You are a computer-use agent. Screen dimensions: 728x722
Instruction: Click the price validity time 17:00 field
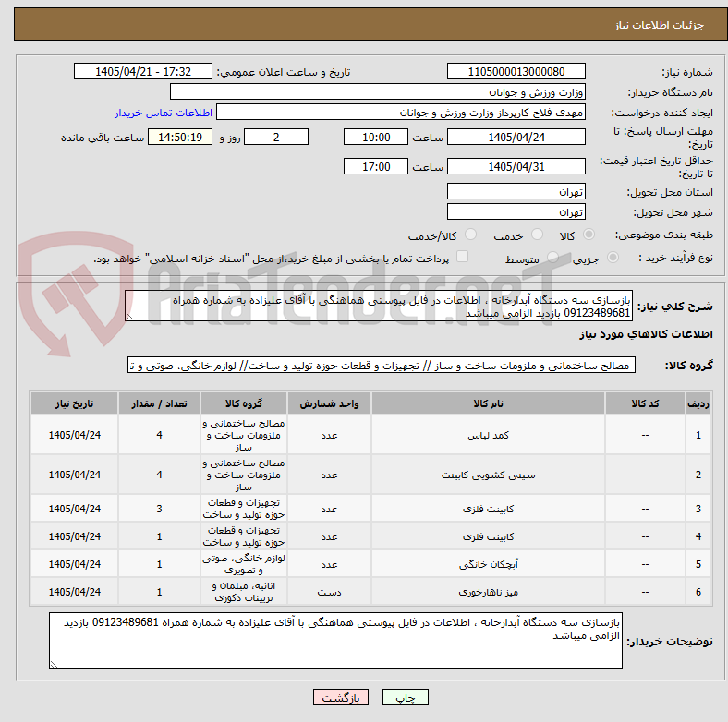(x=376, y=166)
